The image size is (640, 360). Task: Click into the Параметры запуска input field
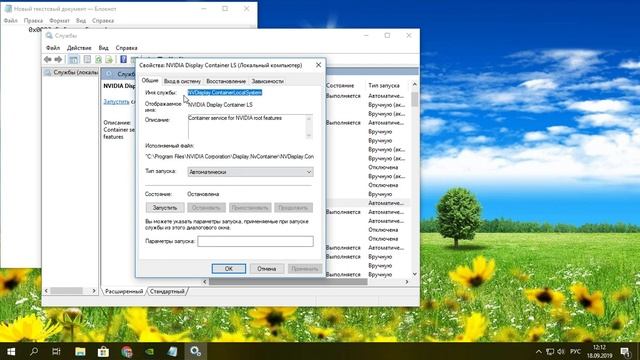point(256,241)
